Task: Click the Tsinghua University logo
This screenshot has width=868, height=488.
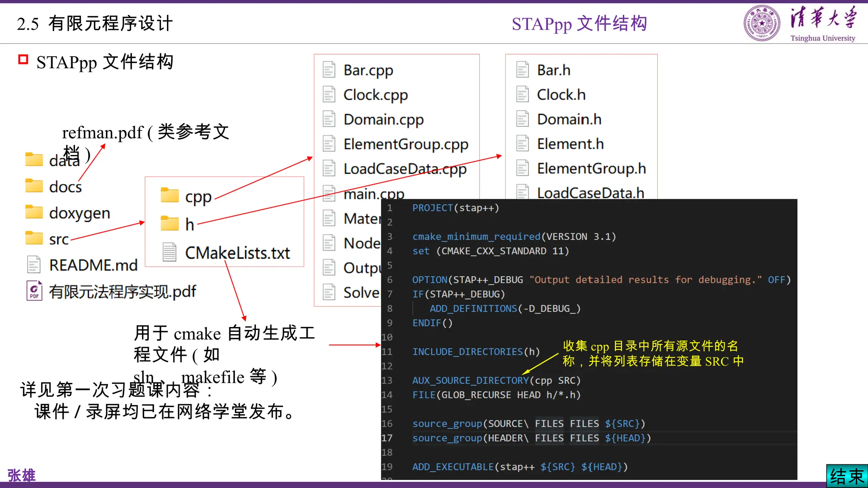Action: click(762, 23)
